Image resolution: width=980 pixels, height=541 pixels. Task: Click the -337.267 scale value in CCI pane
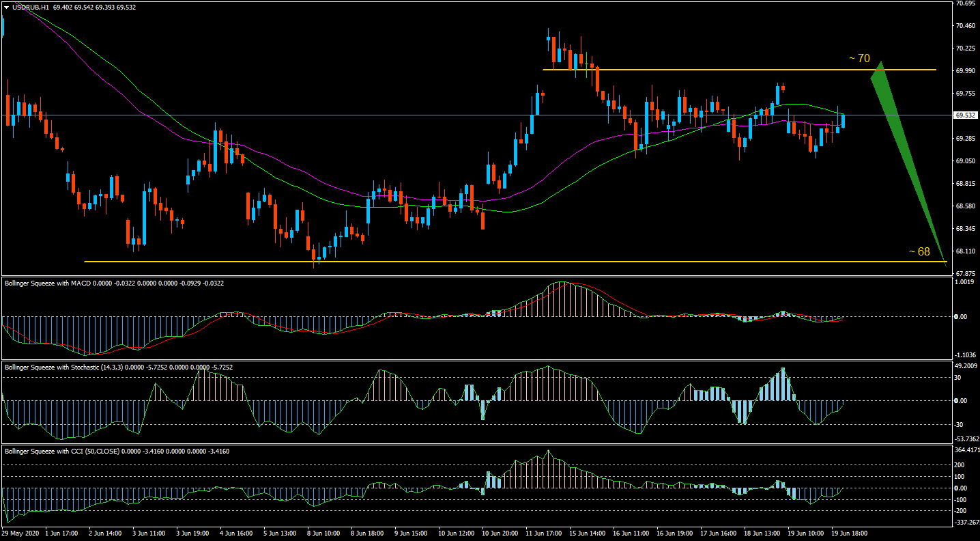pyautogui.click(x=966, y=523)
